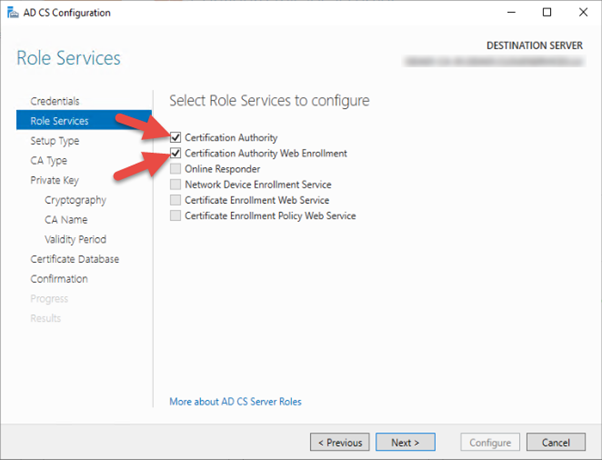Click the DESTINATION SERVER label
Image resolution: width=602 pixels, height=460 pixels.
click(534, 46)
